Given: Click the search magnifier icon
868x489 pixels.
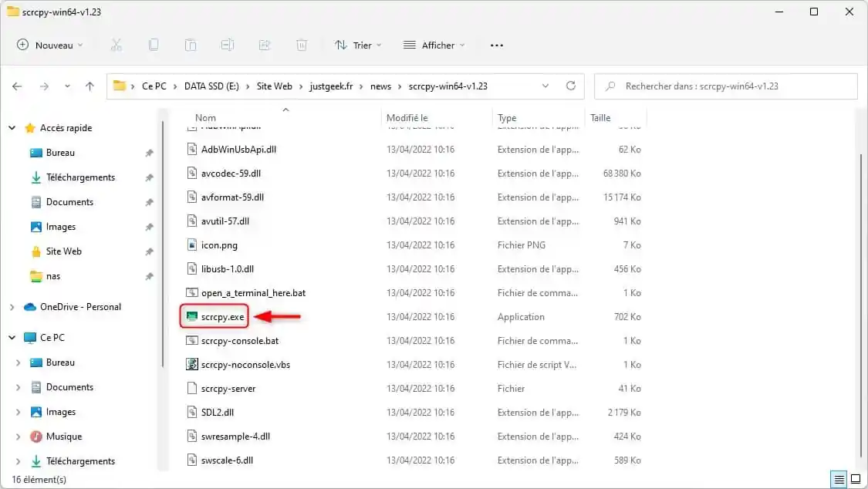Looking at the screenshot, I should pyautogui.click(x=610, y=86).
